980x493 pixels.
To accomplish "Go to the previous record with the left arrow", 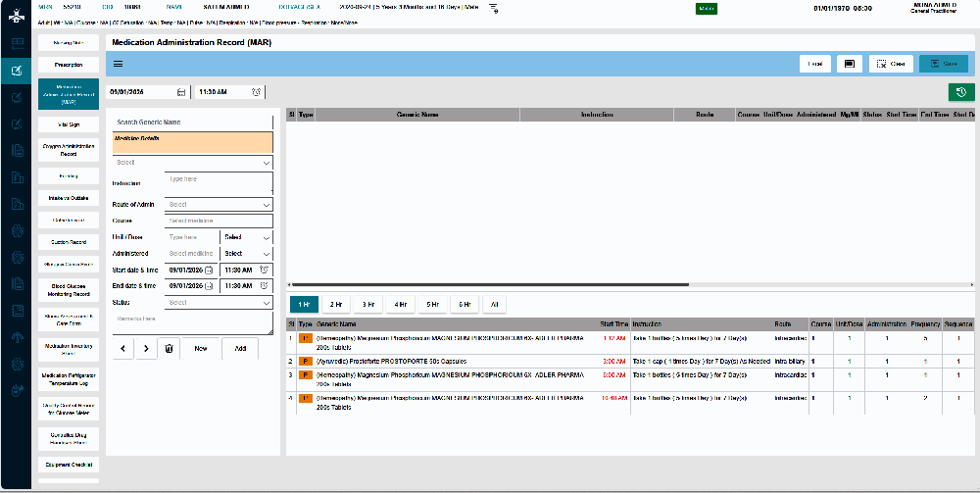I will click(x=122, y=348).
